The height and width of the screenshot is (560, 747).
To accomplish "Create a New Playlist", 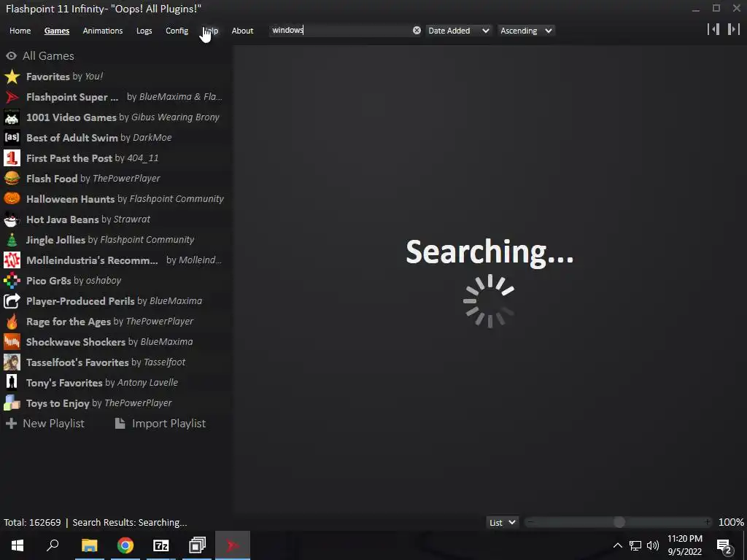I will (x=53, y=424).
